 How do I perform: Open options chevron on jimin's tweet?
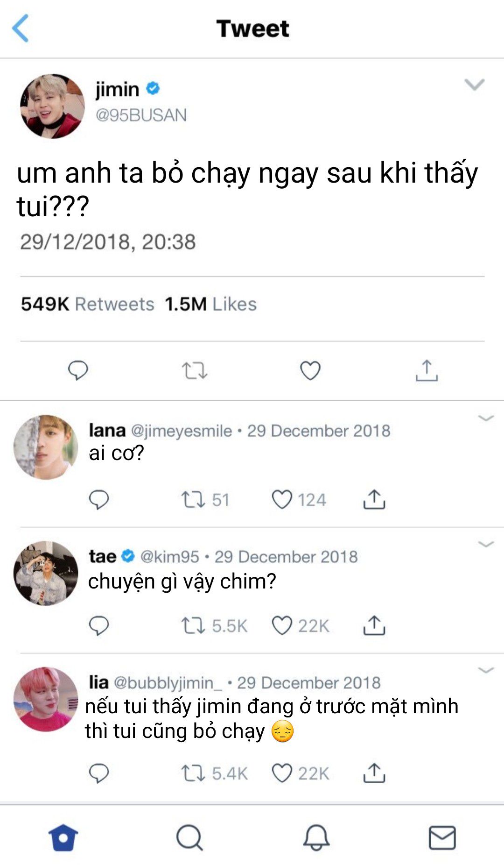pos(475,85)
